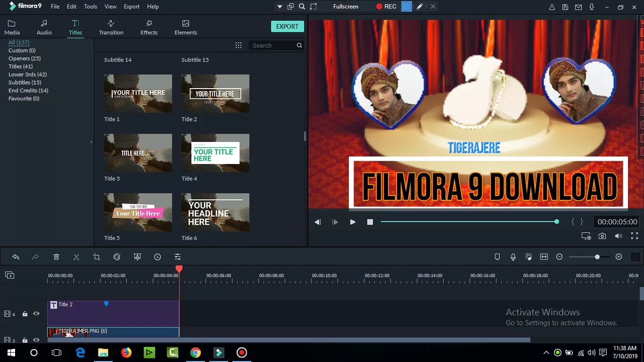
Task: Open the Tools menu
Action: [91, 7]
